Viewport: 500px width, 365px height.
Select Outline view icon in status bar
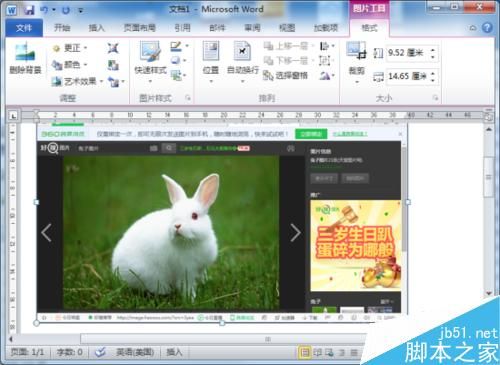click(342, 352)
